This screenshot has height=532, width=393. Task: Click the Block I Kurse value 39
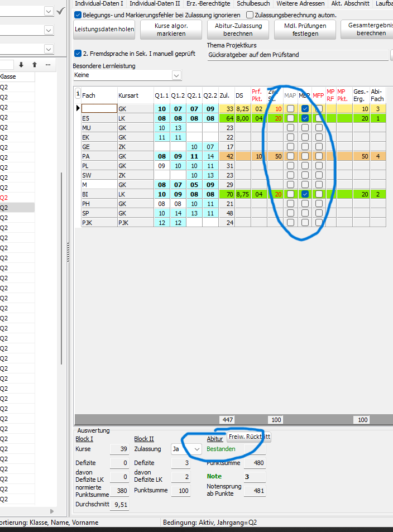pos(119,449)
